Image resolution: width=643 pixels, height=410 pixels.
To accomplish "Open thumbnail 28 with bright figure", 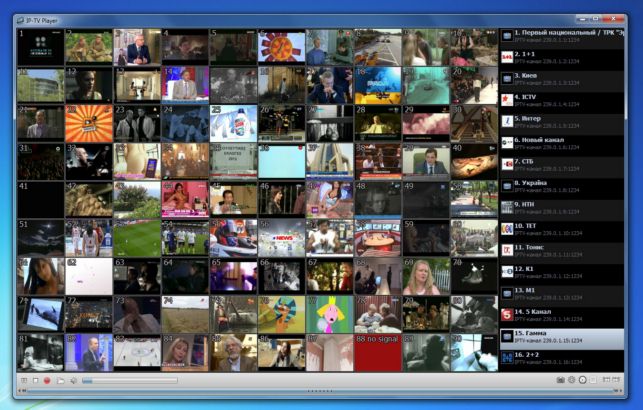I will [x=378, y=123].
